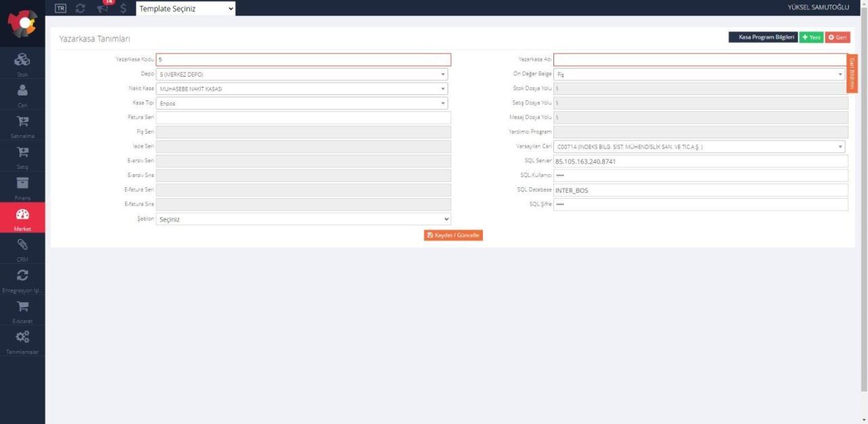Go to Satınalma in the sidebar
Image resolution: width=868 pixels, height=424 pixels.
[x=22, y=123]
